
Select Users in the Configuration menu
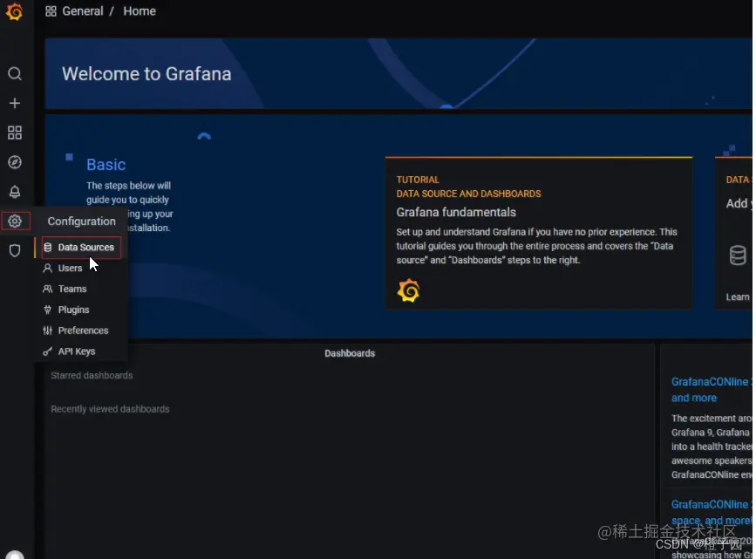[x=70, y=269]
